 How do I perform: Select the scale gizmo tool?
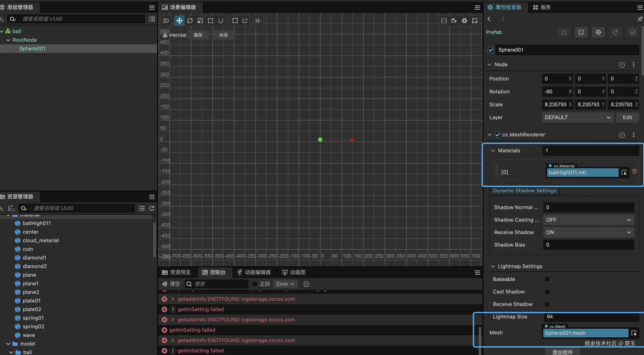[x=200, y=20]
